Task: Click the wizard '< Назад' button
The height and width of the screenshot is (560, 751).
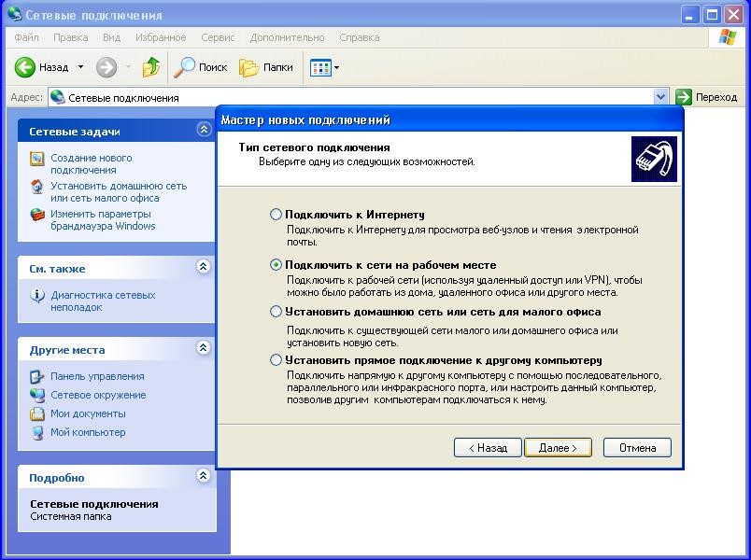Action: pos(488,447)
